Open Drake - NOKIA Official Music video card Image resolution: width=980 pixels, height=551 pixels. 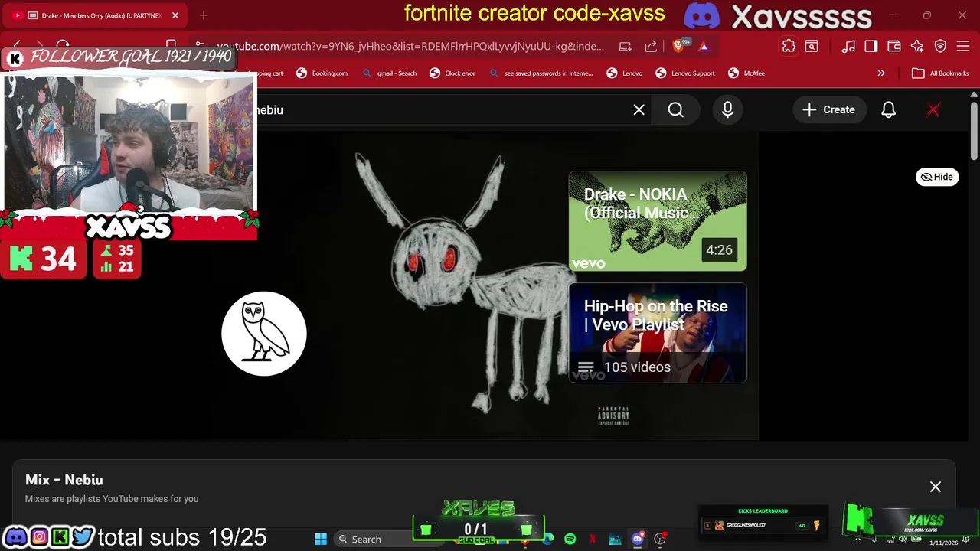point(658,221)
